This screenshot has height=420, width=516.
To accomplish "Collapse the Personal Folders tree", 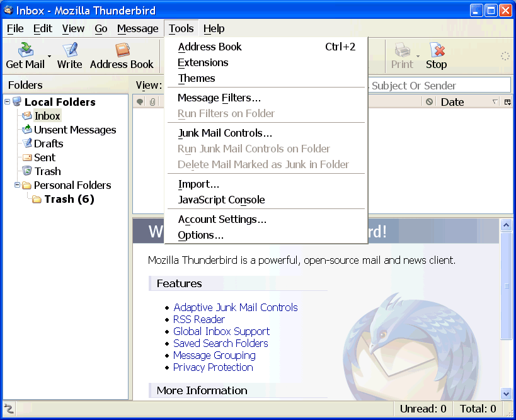I will click(17, 185).
